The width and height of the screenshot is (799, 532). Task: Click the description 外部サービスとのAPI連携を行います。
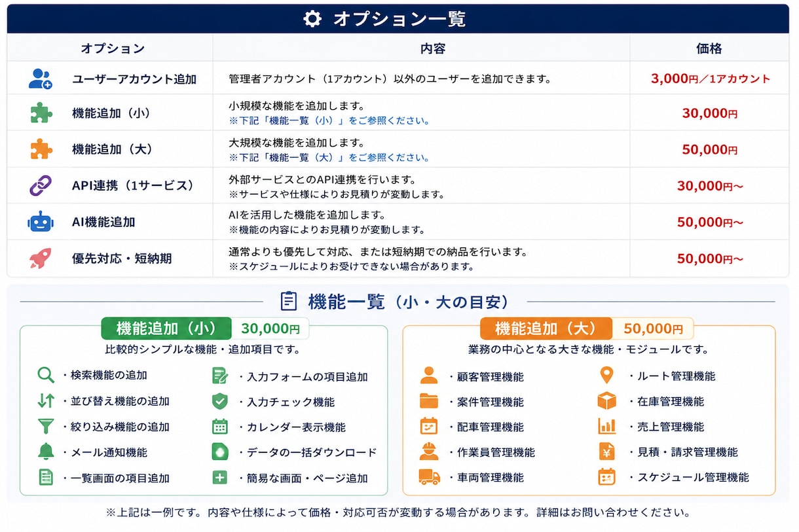[x=322, y=179]
